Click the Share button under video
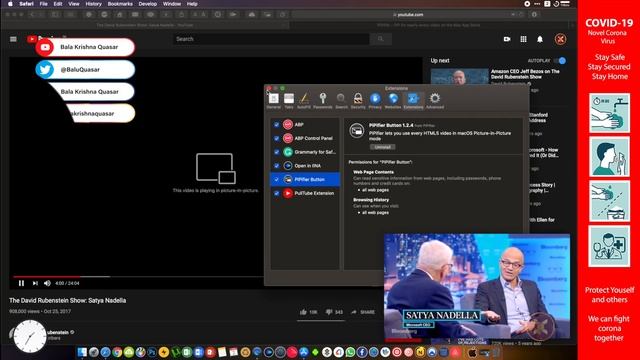This screenshot has height=360, width=640. click(x=362, y=312)
